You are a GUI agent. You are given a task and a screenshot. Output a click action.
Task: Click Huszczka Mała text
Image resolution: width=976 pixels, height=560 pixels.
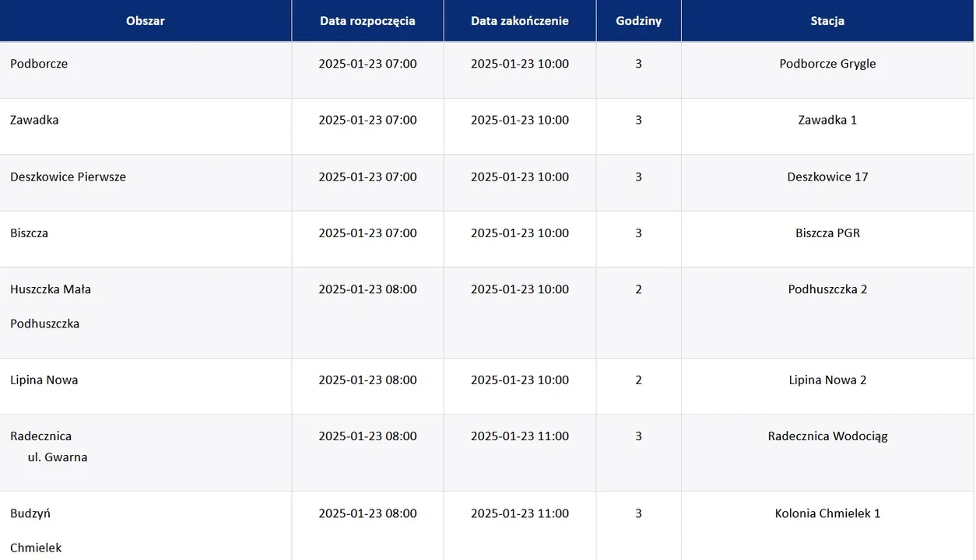click(x=51, y=289)
